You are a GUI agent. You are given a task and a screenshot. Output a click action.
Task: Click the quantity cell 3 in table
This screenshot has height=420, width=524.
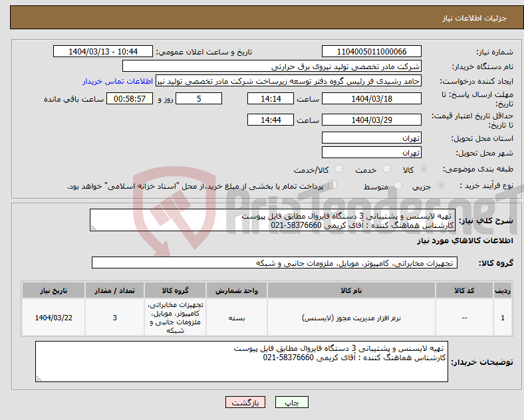pyautogui.click(x=114, y=318)
